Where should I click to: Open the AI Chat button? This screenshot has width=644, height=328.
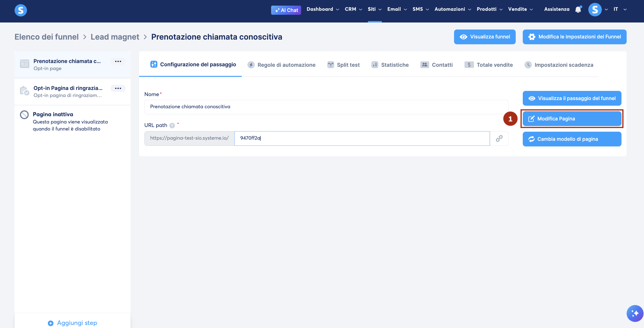pos(286,10)
